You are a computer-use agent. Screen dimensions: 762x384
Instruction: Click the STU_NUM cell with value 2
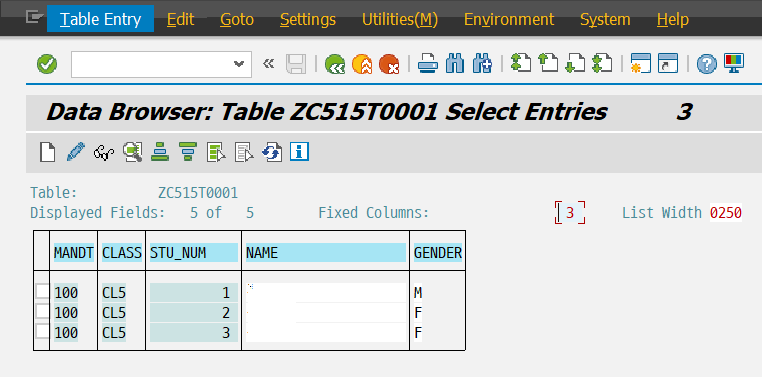(x=193, y=313)
